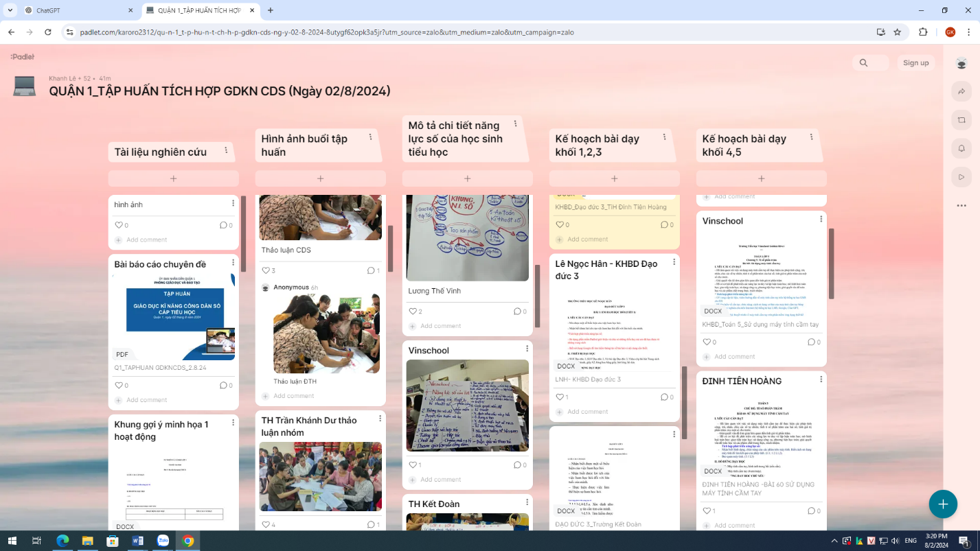Add post under Kế hoạch bài dạy khối 1,2,3 column
The width and height of the screenshot is (980, 551).
click(615, 178)
